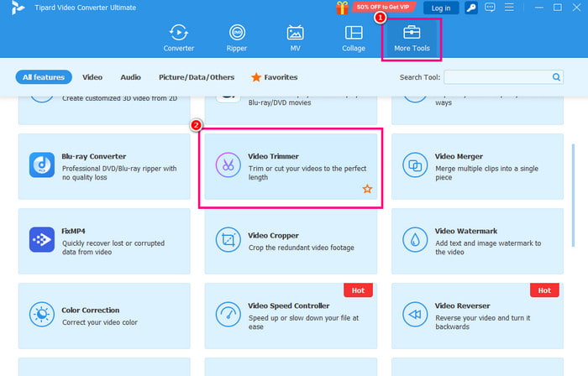
Task: Open the More Tools tab
Action: (412, 39)
